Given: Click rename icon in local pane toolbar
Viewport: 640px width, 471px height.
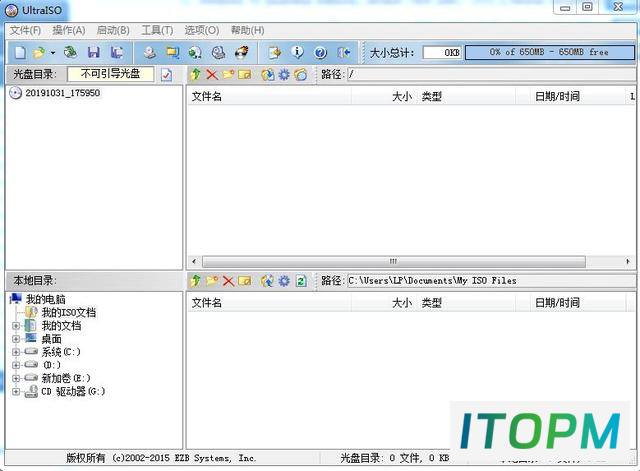Looking at the screenshot, I should 244,281.
